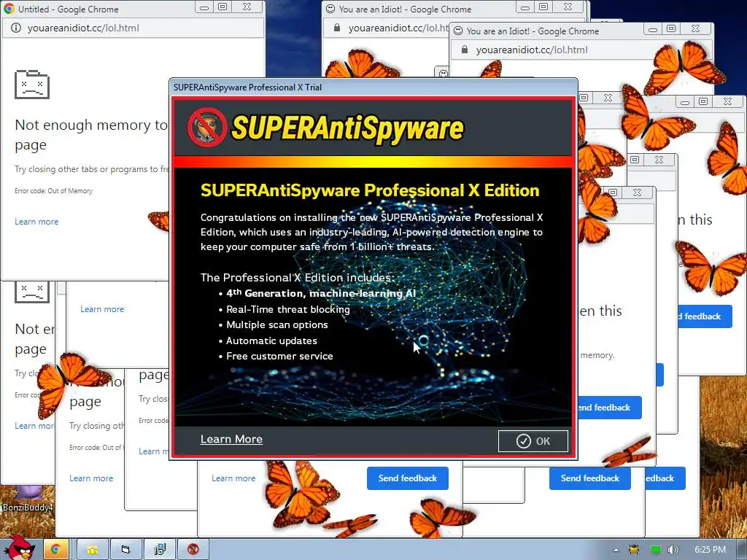Viewport: 747px width, 560px height.
Task: Maximize the front-right You are an Idiot! window
Action: (671, 28)
